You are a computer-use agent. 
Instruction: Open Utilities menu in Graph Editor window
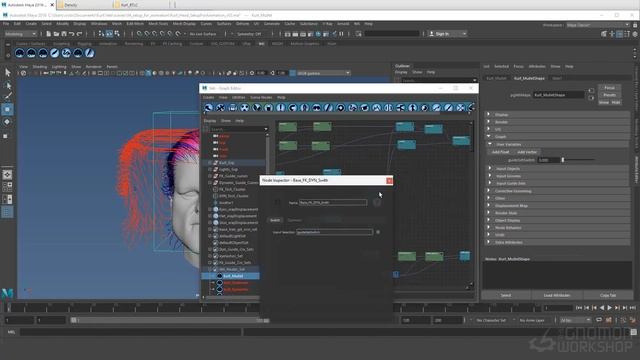(239, 98)
